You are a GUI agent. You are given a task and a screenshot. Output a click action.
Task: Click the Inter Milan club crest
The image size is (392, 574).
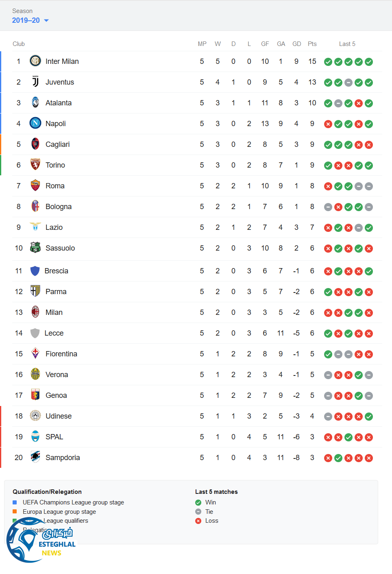tap(35, 61)
